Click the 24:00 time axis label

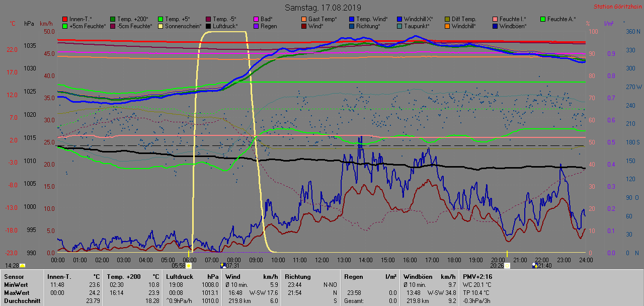(x=586, y=260)
